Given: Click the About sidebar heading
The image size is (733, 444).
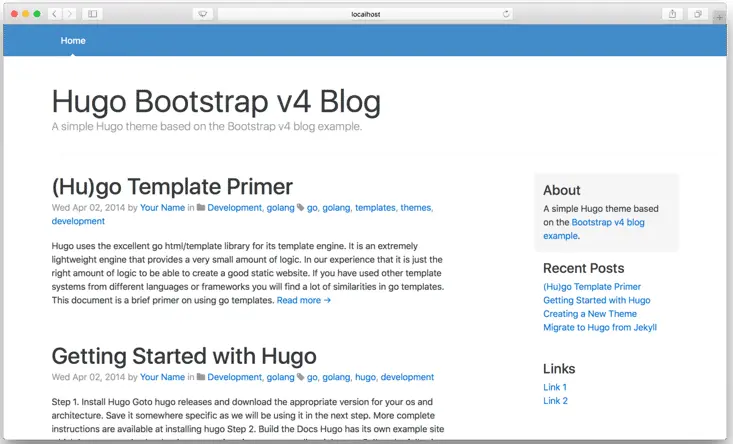Looking at the screenshot, I should coord(561,190).
